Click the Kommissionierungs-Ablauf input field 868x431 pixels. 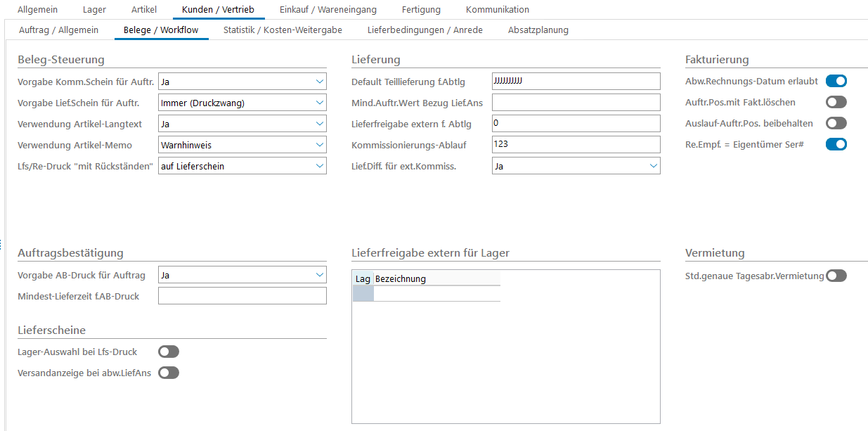[576, 145]
